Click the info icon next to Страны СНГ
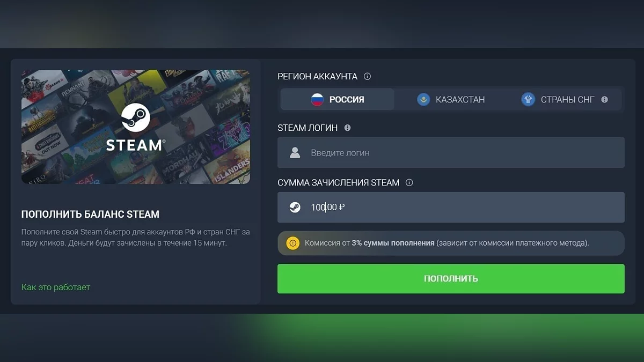Screen dimensions: 644x362 tap(604, 99)
